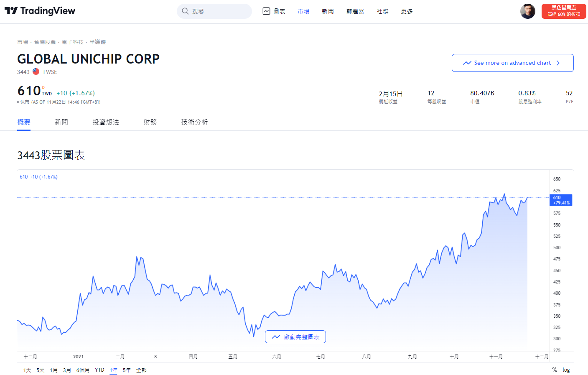
Task: Select 3月 time range
Action: pyautogui.click(x=67, y=370)
